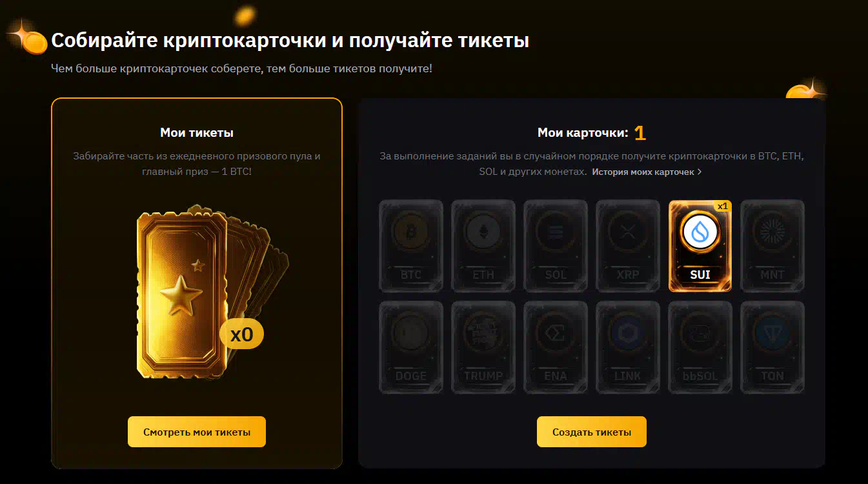This screenshot has width=868, height=484.
Task: Select the DOGE crypto card
Action: [x=411, y=347]
